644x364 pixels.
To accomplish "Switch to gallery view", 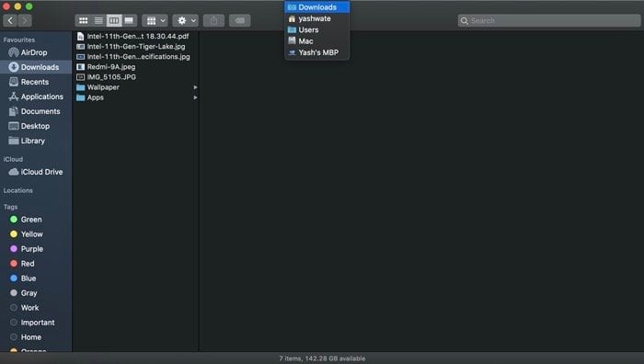I will tap(129, 20).
